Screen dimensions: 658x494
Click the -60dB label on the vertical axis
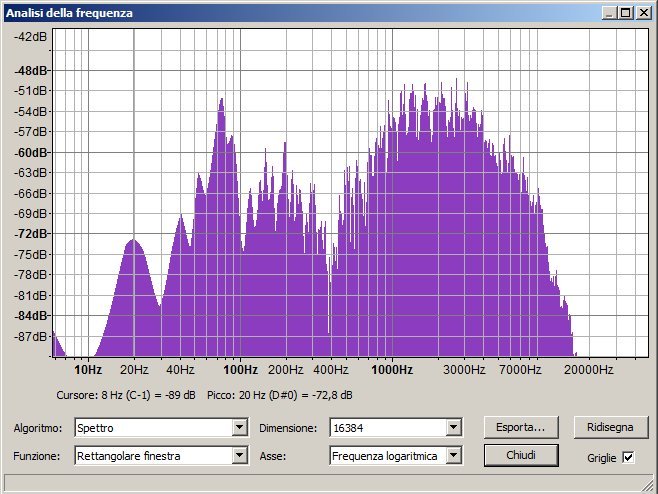32,153
